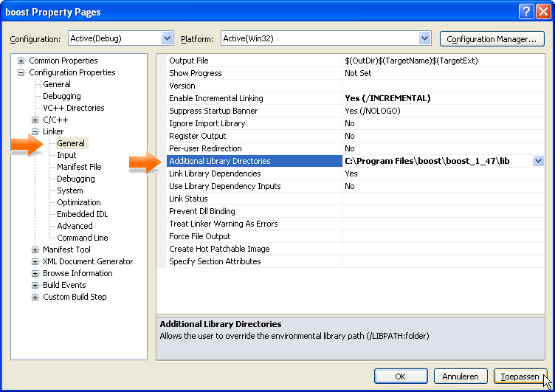
Task: Open the Platform dropdown
Action: click(424, 38)
